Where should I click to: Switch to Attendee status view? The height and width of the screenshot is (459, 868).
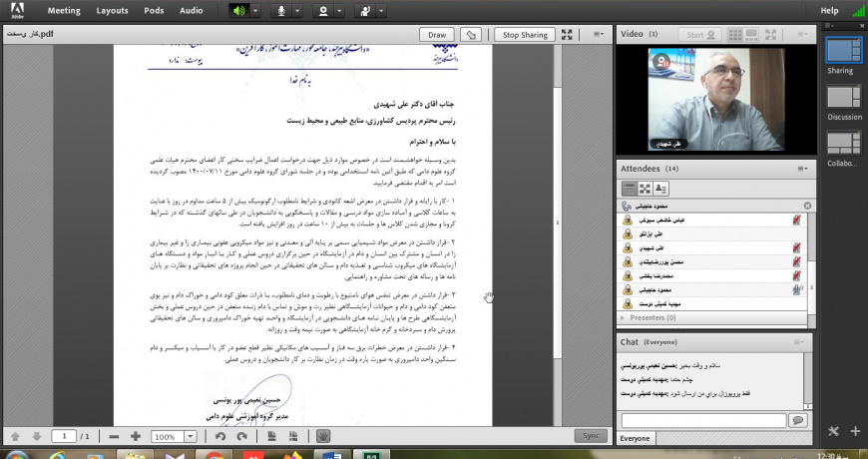pos(660,189)
